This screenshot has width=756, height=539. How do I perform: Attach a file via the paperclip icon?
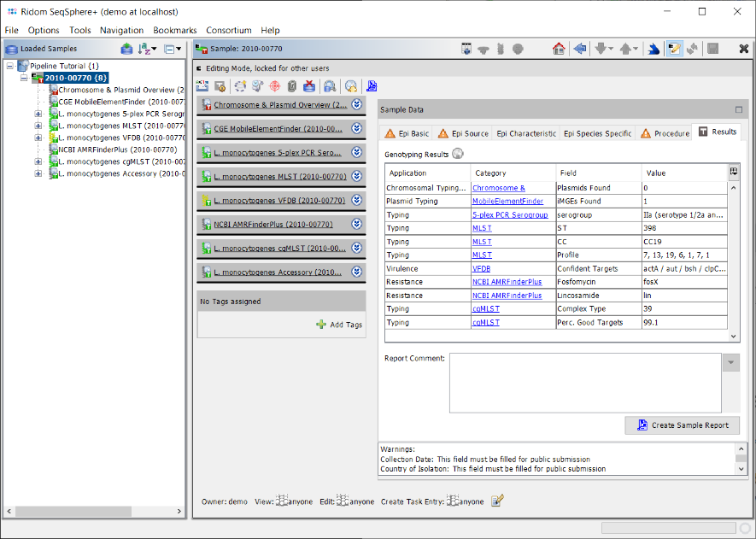coord(292,85)
